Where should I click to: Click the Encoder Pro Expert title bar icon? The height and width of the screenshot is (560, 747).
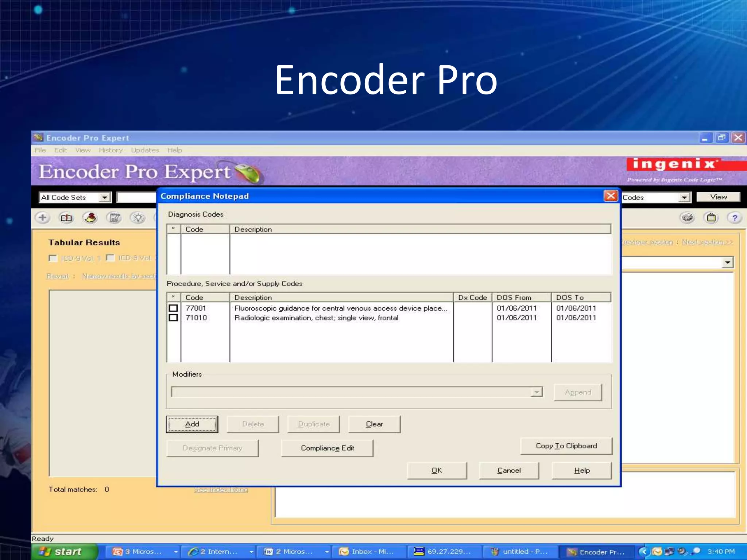(38, 137)
